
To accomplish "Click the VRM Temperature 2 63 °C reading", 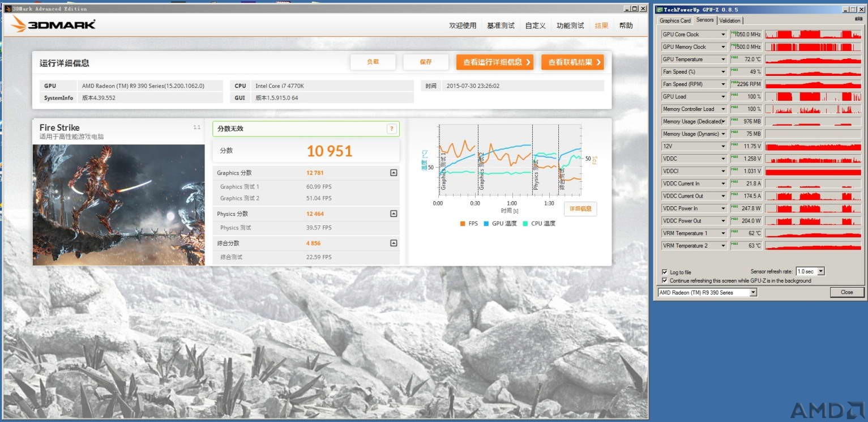I will pos(746,246).
